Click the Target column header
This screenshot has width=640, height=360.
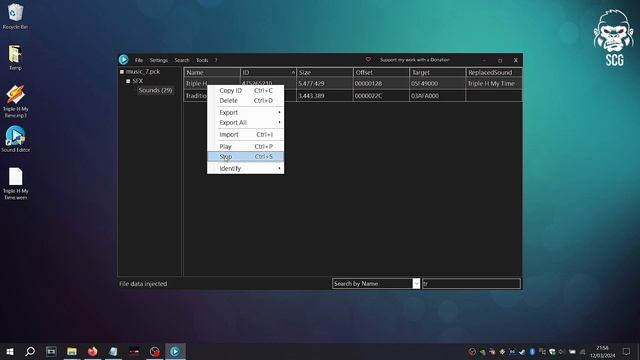(x=437, y=72)
